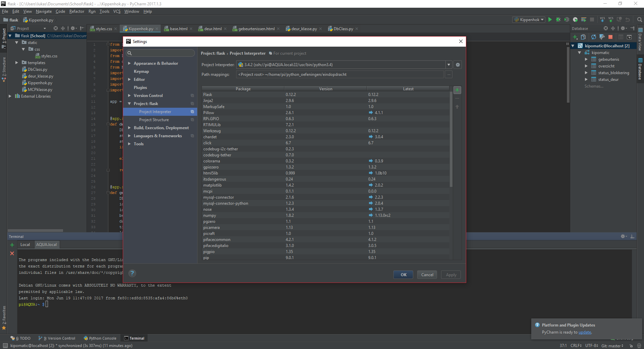Start debugging with the green bug icon
The image size is (644, 349).
[x=558, y=20]
